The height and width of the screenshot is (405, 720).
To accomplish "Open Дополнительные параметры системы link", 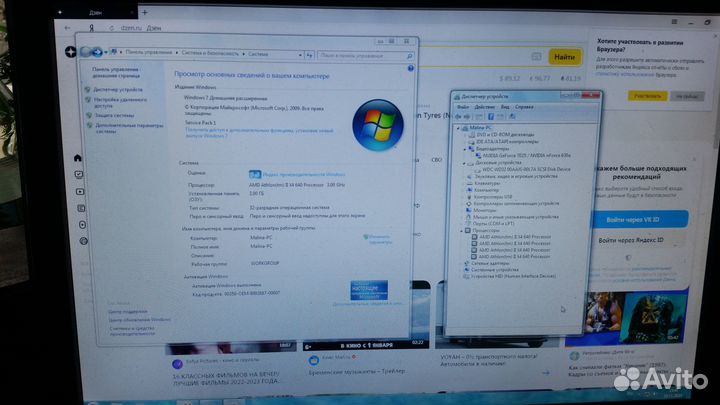I will (129, 128).
